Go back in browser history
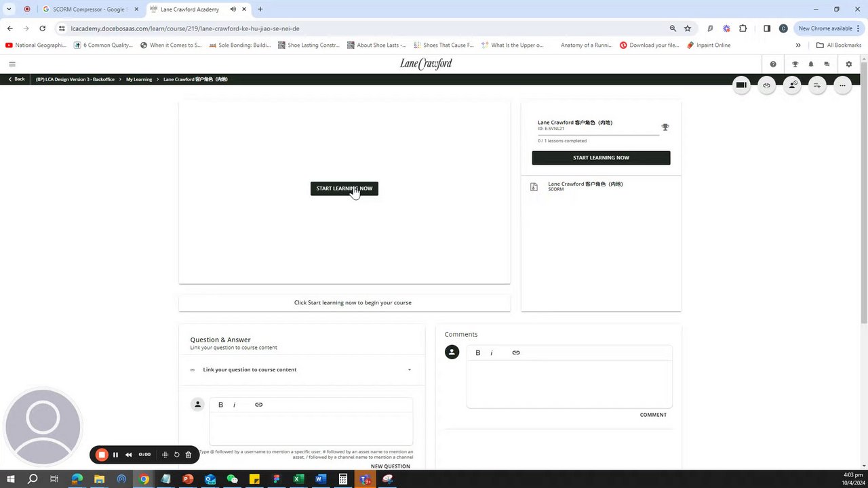The width and height of the screenshot is (868, 488). 9,28
